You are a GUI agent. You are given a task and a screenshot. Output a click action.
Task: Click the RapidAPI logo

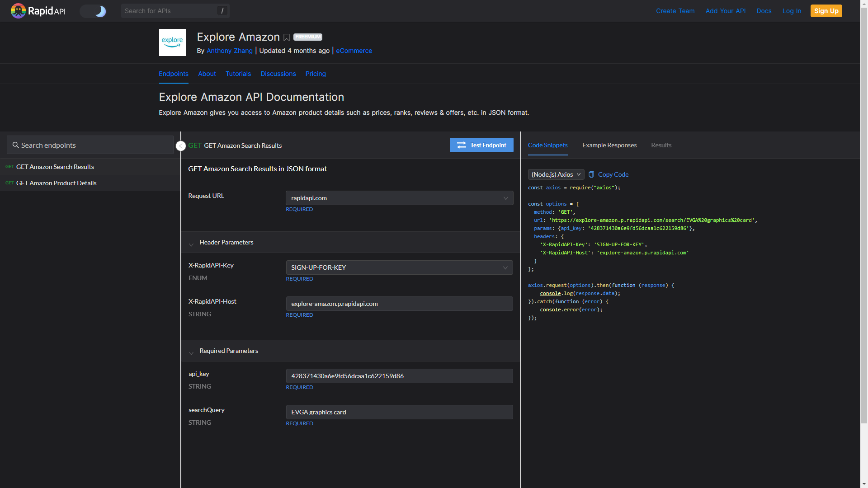[x=38, y=11]
